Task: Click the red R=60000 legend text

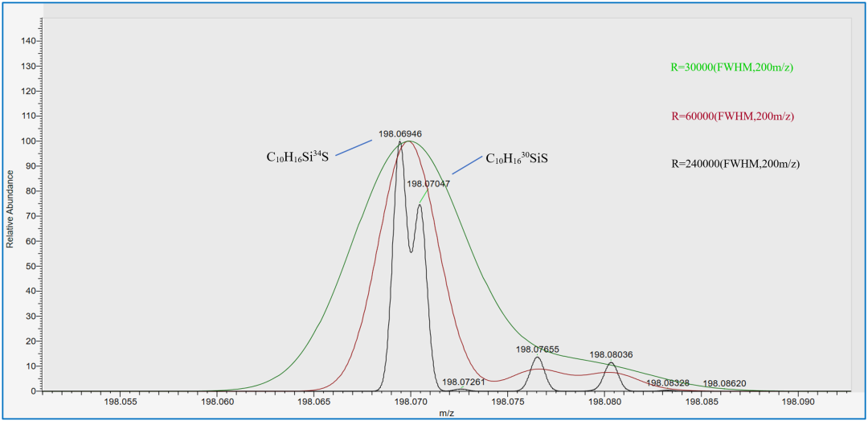Action: [732, 116]
